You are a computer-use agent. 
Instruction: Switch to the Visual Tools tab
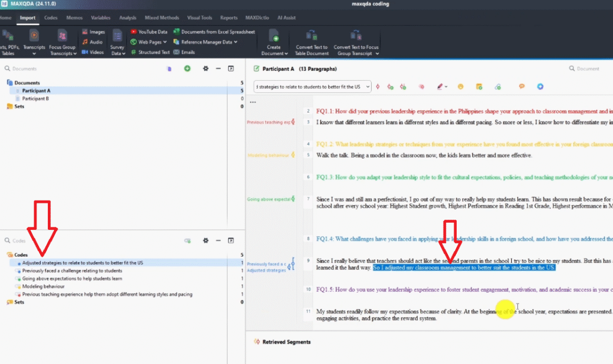coord(199,18)
